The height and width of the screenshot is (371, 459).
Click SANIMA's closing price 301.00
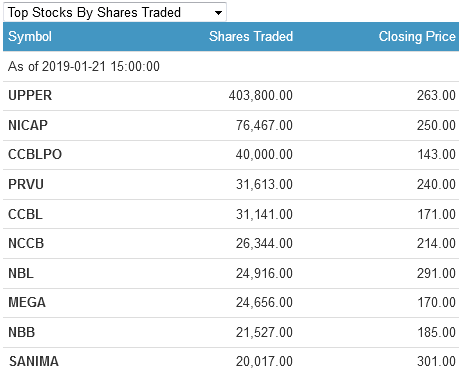click(436, 361)
